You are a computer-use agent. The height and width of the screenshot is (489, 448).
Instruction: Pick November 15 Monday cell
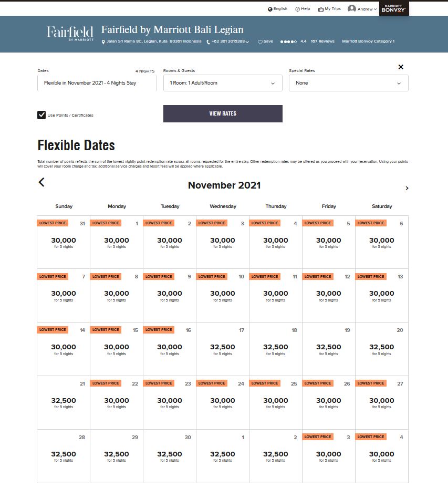117,349
